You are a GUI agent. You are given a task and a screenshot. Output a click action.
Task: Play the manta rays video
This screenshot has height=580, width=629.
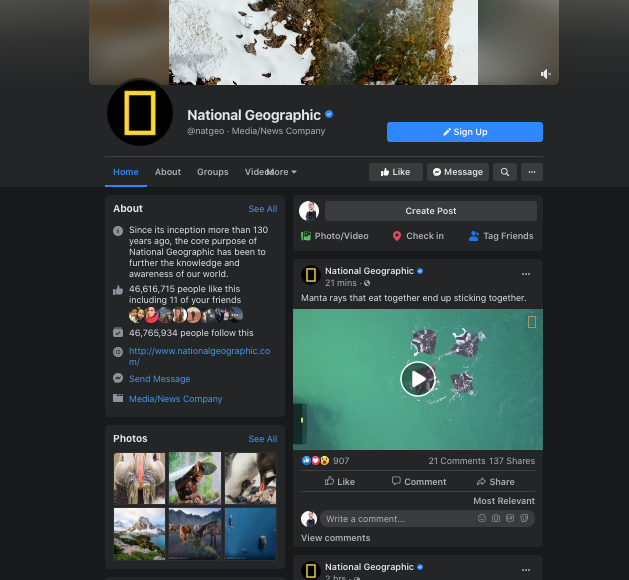click(418, 379)
